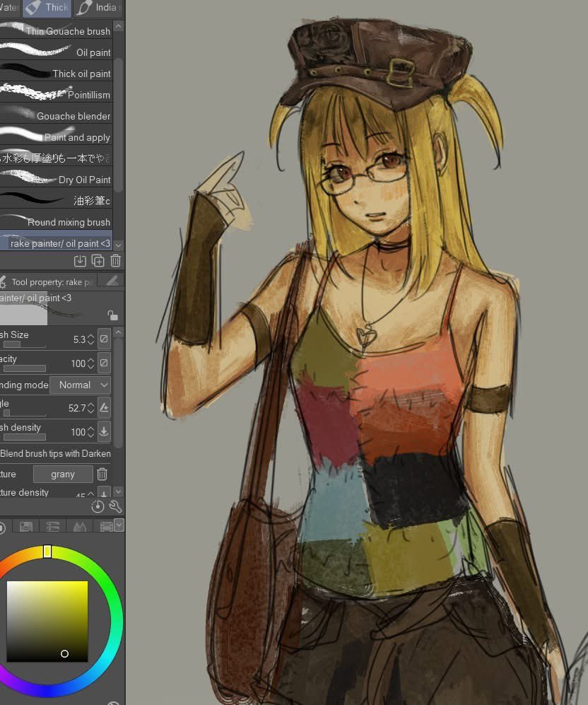This screenshot has width=588, height=705.
Task: Click brush list scrollbar down arrow
Action: pyautogui.click(x=118, y=245)
